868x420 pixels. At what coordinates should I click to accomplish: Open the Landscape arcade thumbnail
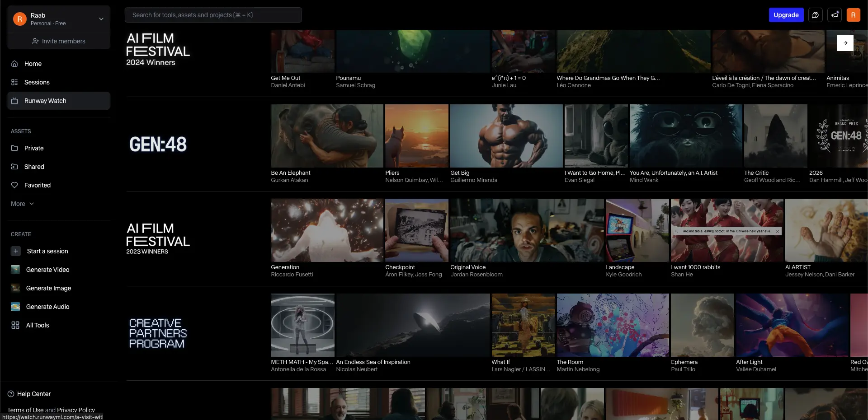[x=637, y=230]
